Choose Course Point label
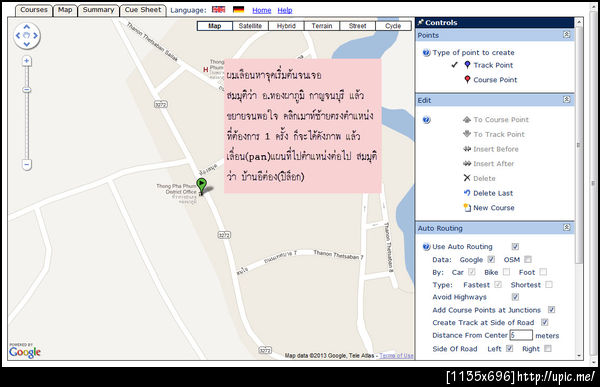 [495, 80]
